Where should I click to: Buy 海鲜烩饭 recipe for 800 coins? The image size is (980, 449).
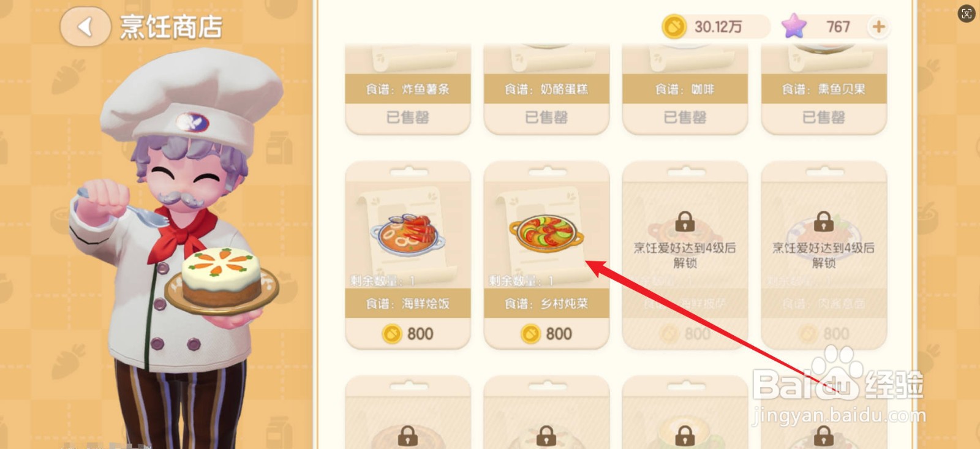[x=408, y=334]
